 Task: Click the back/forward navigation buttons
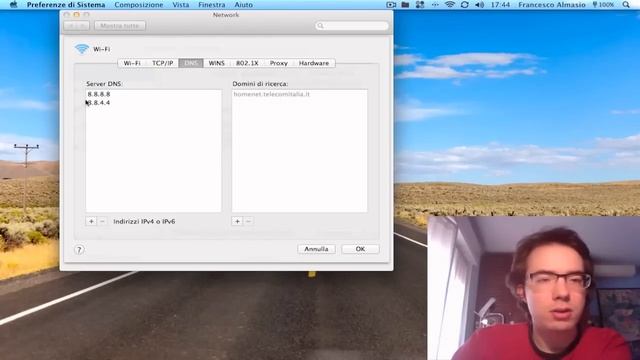tap(76, 26)
